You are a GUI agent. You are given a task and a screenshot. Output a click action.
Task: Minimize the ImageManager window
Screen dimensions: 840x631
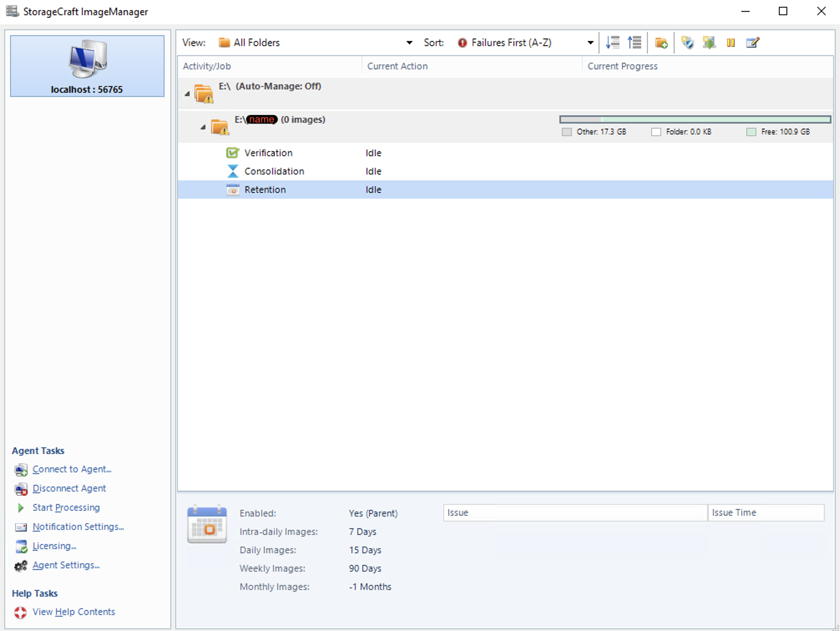point(746,11)
